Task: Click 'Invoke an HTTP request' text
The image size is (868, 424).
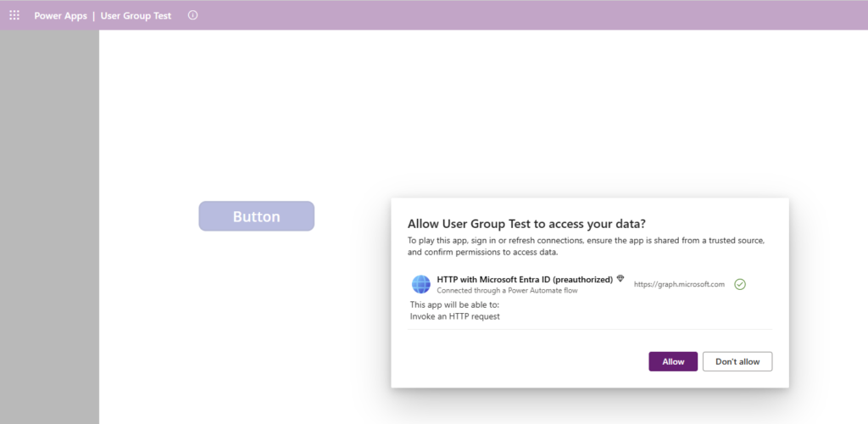Action: click(455, 316)
